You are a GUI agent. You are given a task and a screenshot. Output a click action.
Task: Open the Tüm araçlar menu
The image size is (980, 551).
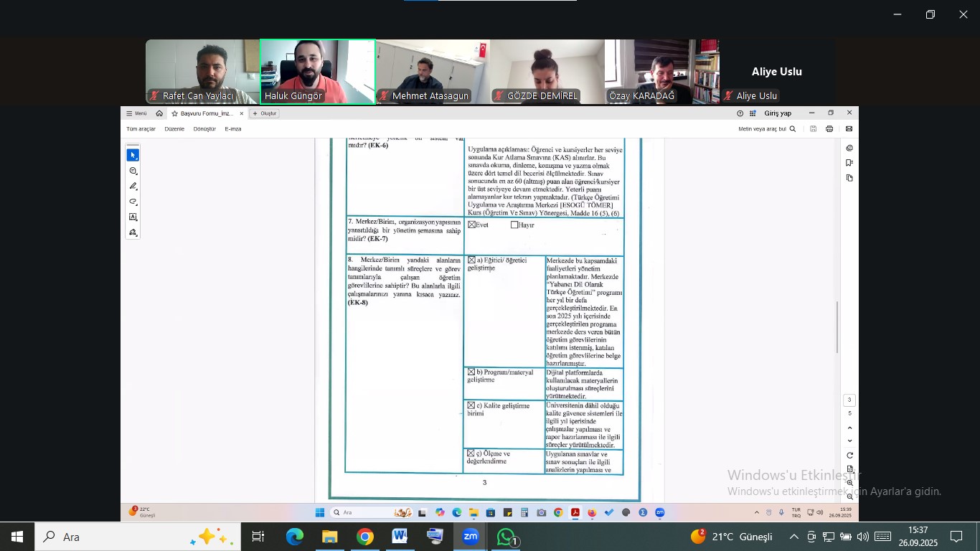pyautogui.click(x=141, y=129)
